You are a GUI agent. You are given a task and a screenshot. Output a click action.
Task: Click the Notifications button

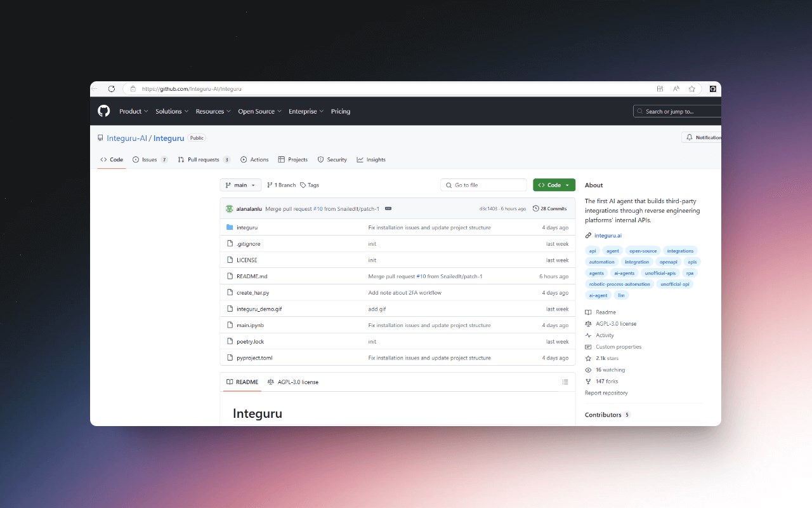(702, 137)
